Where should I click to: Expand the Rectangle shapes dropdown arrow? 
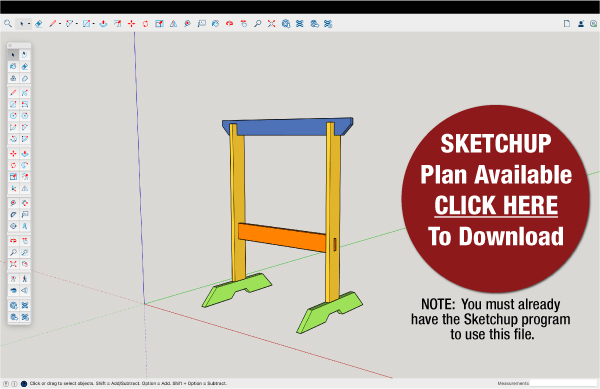(93, 24)
